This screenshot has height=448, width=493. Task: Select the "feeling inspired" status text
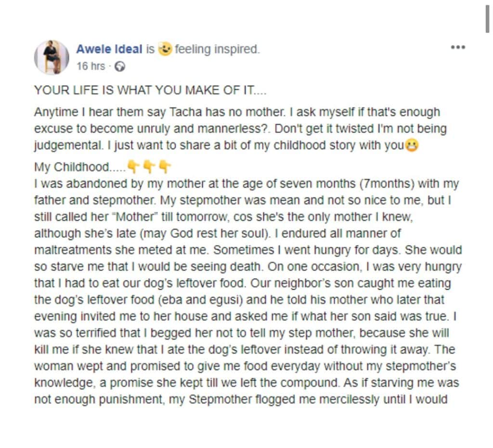tap(217, 49)
